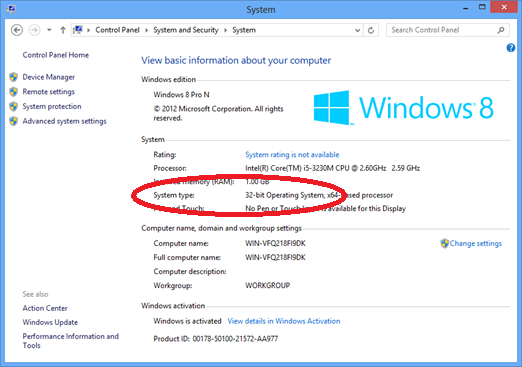Click the Windows 8 Pro N edition text
522x367 pixels.
(181, 95)
